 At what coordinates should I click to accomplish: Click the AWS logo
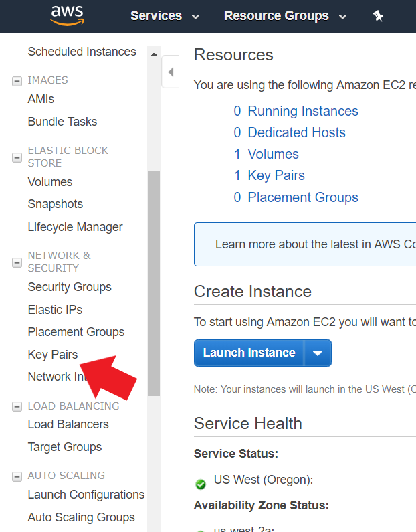66,15
